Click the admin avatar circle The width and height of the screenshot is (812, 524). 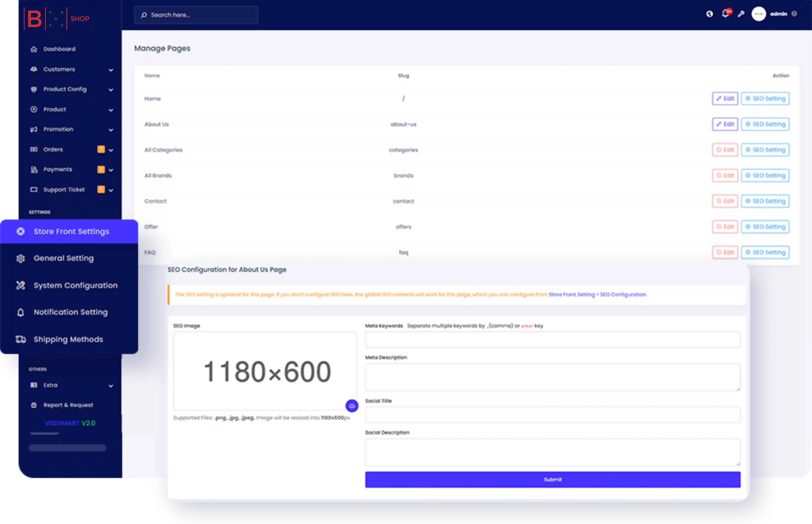coord(759,14)
